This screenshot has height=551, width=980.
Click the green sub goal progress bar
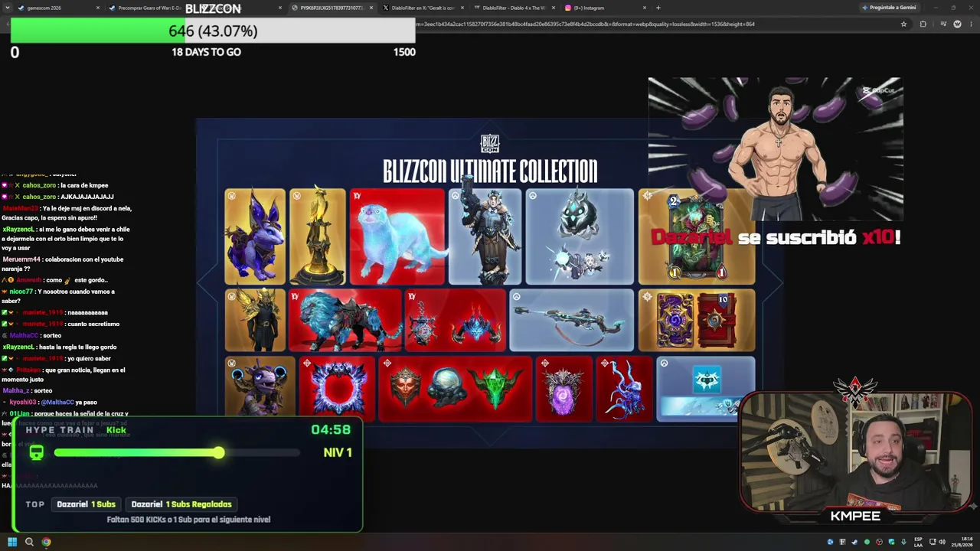[213, 31]
